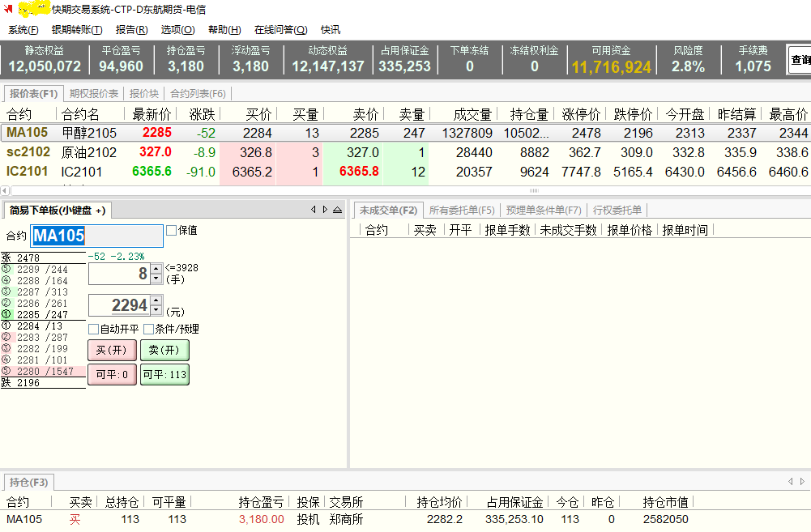Open the 银期转账(T) menu

(77, 30)
